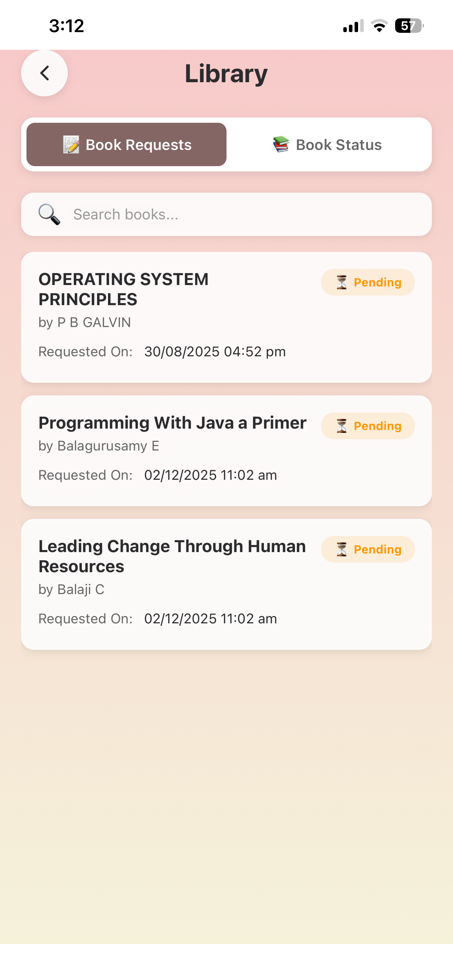Tap the battery indicator in status bar

tap(409, 26)
